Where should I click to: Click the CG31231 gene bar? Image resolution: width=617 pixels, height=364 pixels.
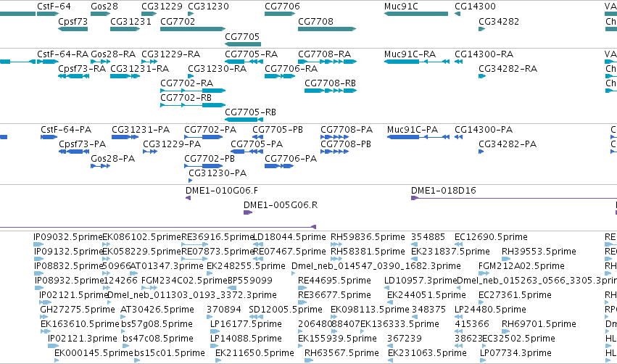point(125,29)
